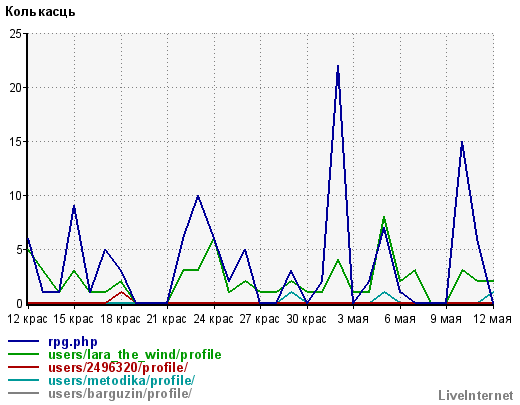
Task: Click the LiveInternet watermark text
Action: [x=476, y=395]
